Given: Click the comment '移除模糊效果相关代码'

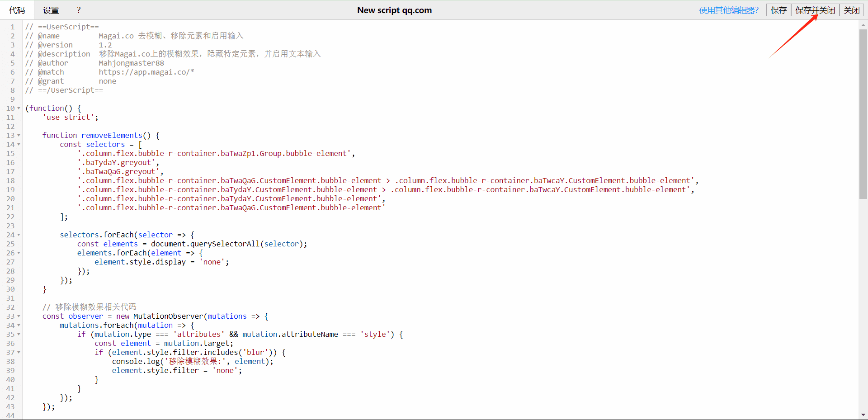Looking at the screenshot, I should [x=96, y=307].
